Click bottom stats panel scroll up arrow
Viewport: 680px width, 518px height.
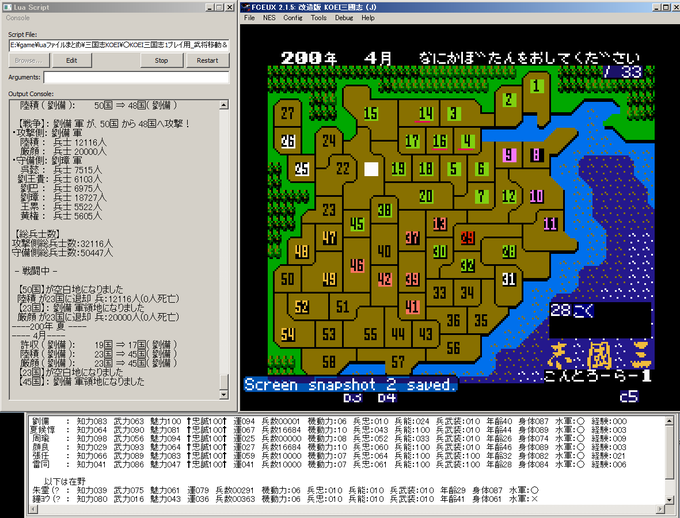(x=669, y=421)
